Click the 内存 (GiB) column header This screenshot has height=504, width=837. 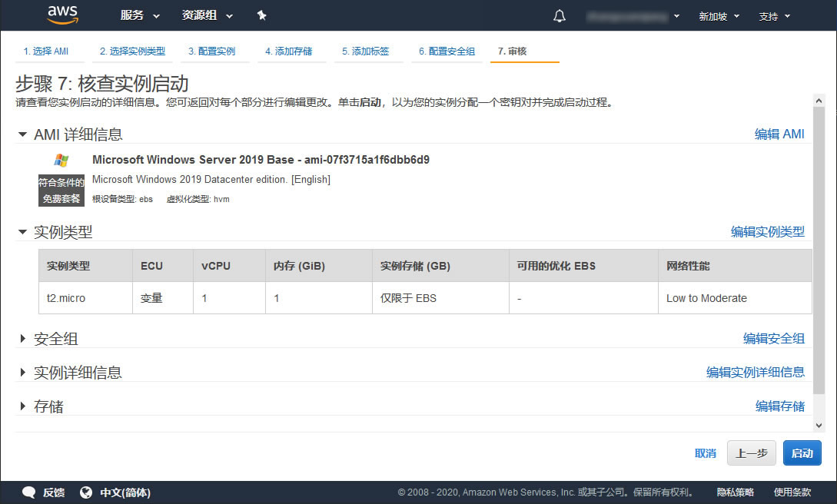point(319,266)
